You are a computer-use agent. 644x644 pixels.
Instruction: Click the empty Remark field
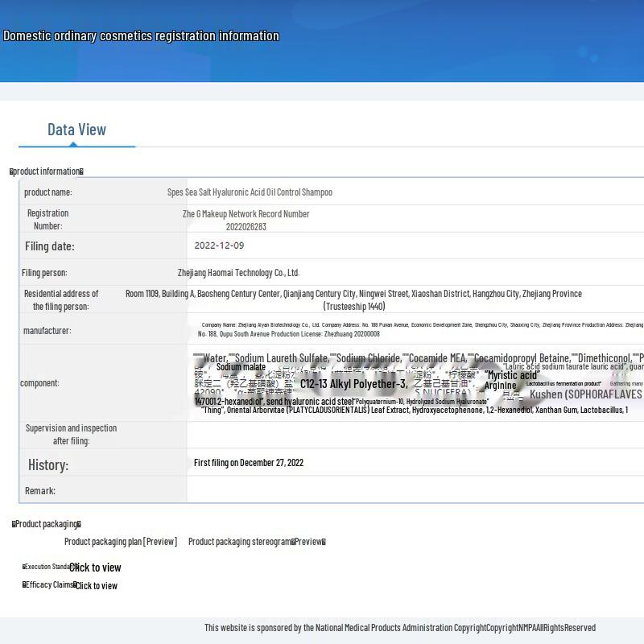415,490
